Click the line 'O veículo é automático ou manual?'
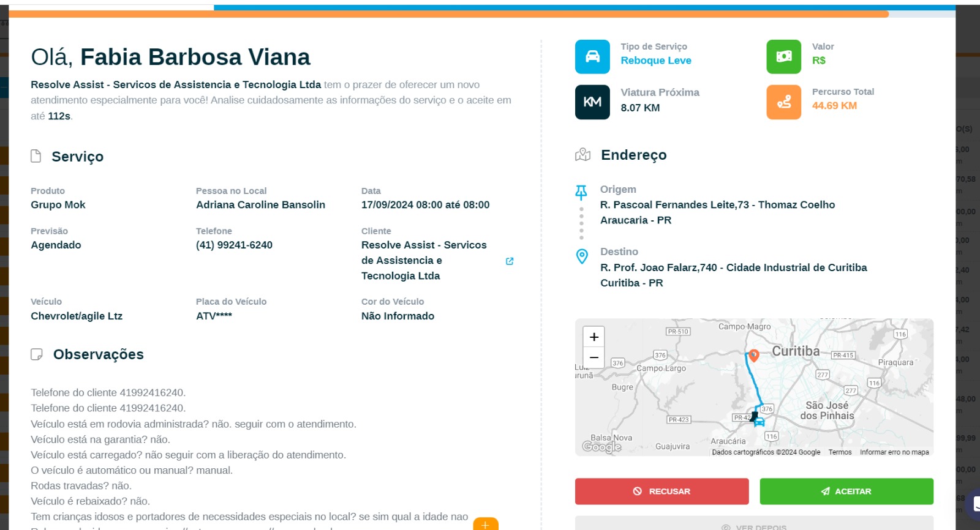 [x=132, y=471]
